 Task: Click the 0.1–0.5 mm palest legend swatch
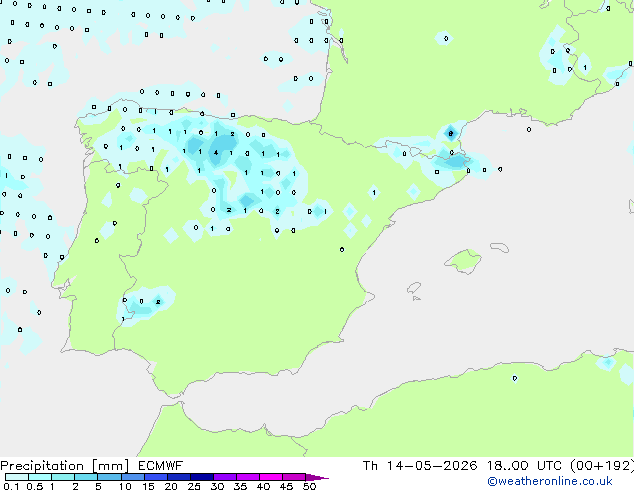click(x=17, y=477)
